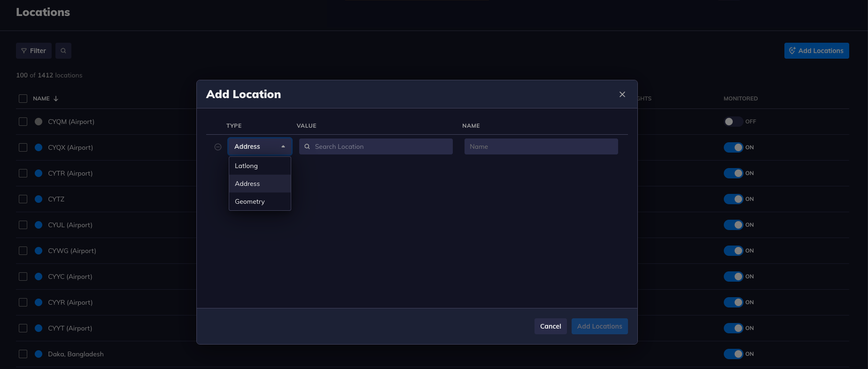868x369 pixels.
Task: Turn off monitoring for CYTR
Action: click(733, 173)
